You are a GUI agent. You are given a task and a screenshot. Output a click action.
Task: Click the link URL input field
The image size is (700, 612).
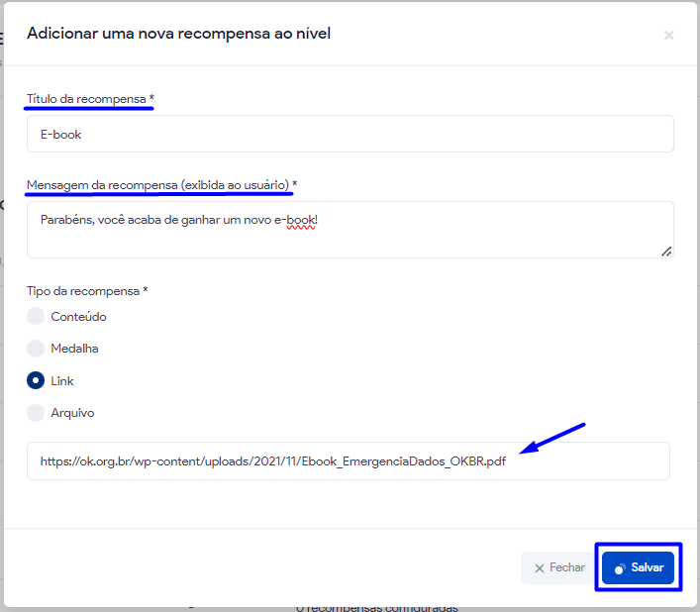coord(348,461)
